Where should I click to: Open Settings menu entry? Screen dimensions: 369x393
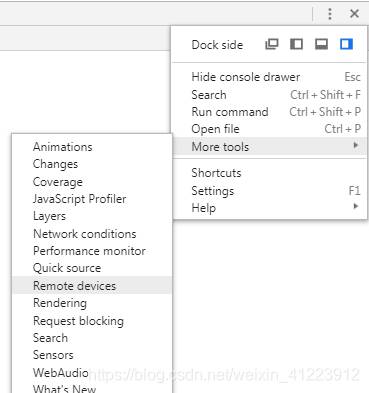pos(269,191)
